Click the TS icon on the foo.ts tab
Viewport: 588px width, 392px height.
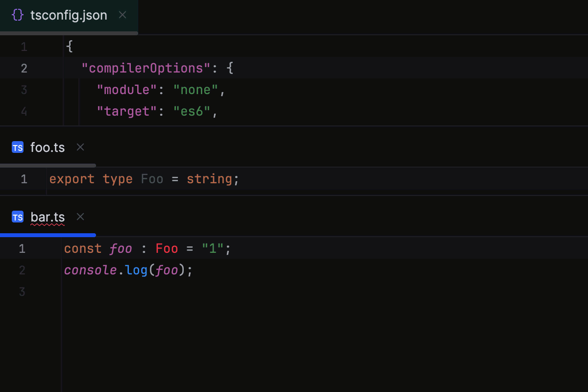[x=18, y=147]
